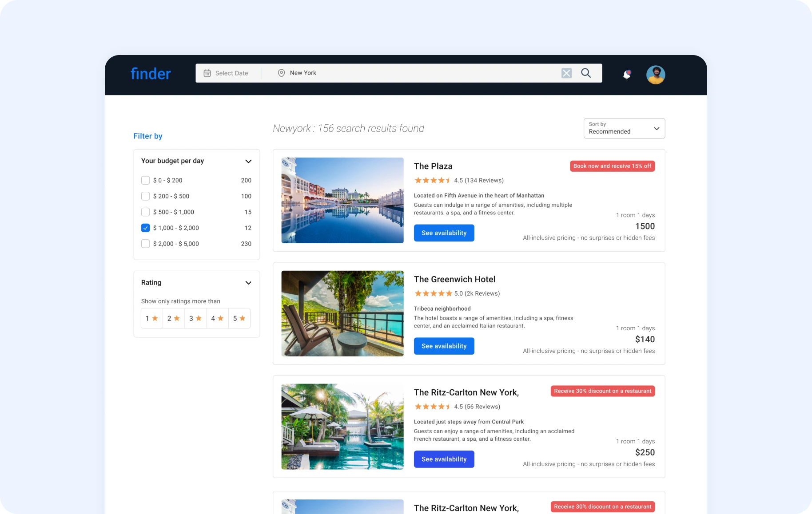Check the $ 0 - $ 200 budget box
This screenshot has height=514, width=812.
[x=145, y=180]
